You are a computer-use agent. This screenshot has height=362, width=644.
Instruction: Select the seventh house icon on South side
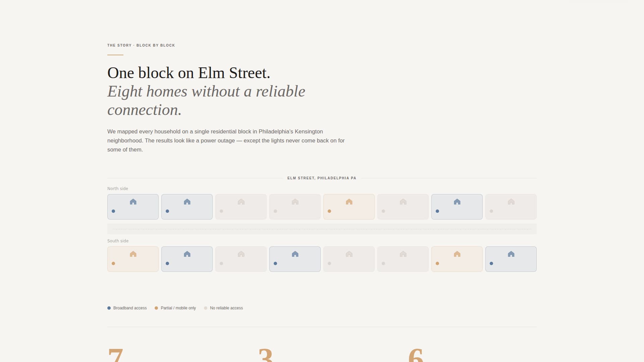pos(457,254)
